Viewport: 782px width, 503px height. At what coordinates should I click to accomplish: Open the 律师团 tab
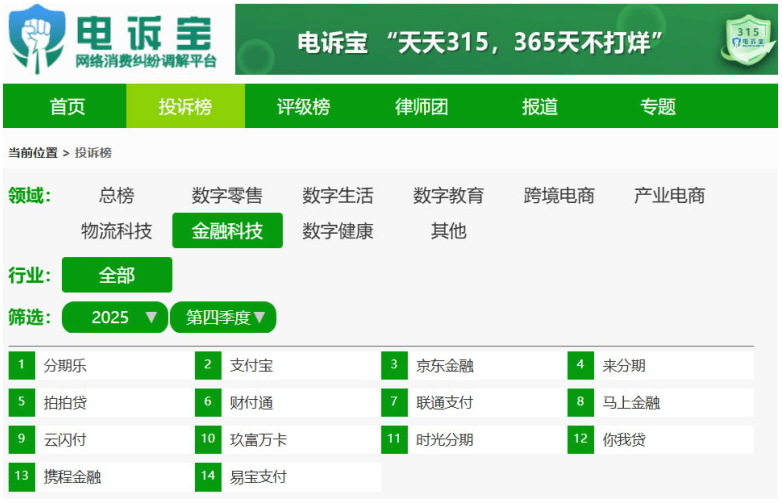point(421,106)
